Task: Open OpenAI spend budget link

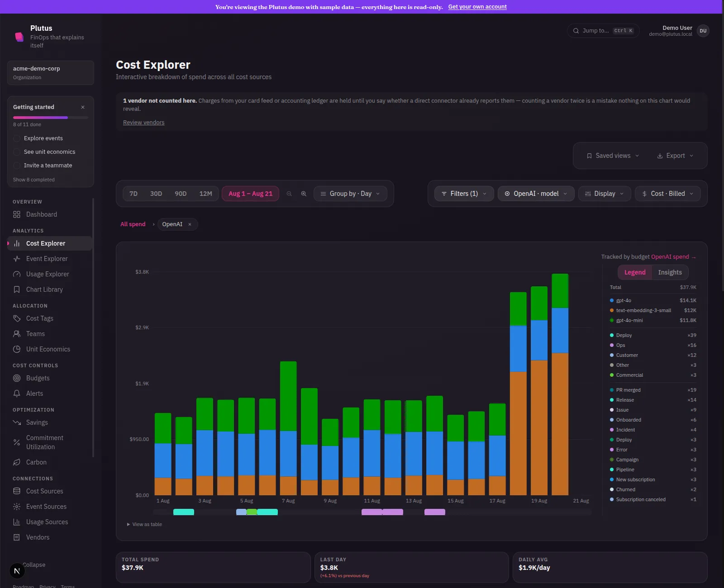Action: point(673,257)
